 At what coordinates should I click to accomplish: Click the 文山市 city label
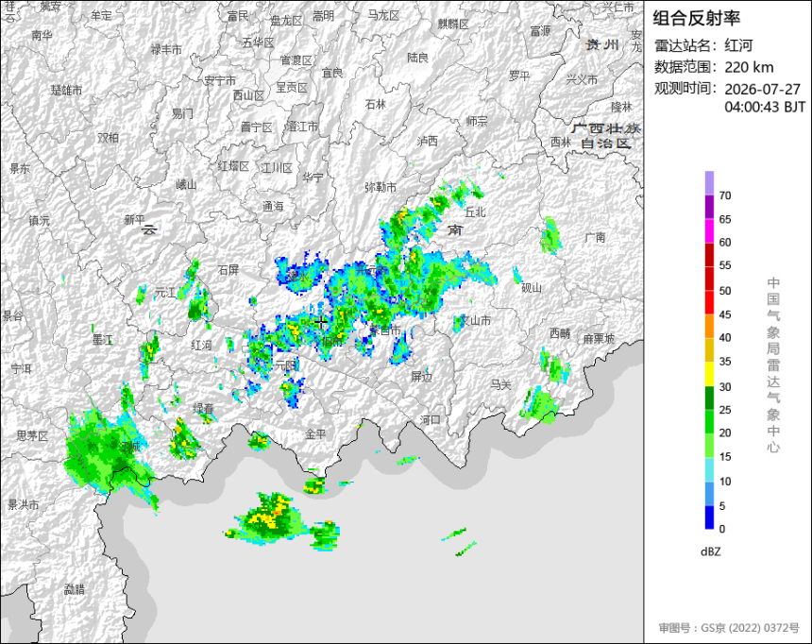[x=475, y=321]
